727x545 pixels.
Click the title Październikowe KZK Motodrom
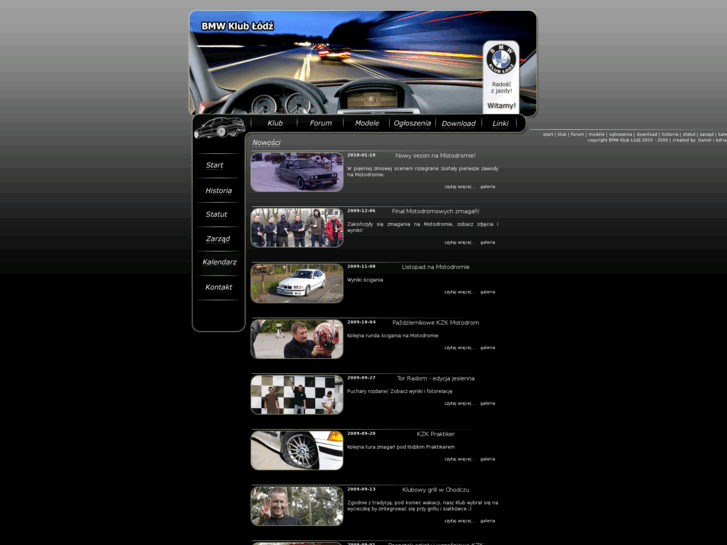click(x=435, y=323)
